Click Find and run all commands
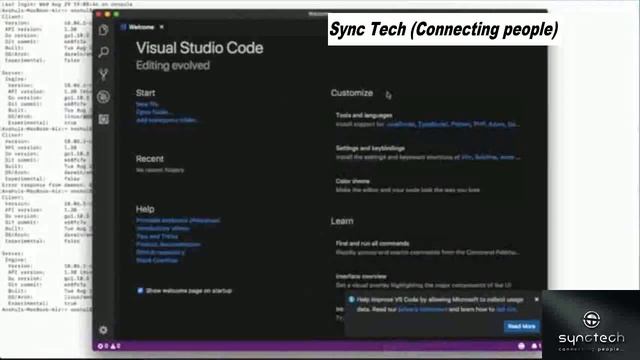 (372, 244)
